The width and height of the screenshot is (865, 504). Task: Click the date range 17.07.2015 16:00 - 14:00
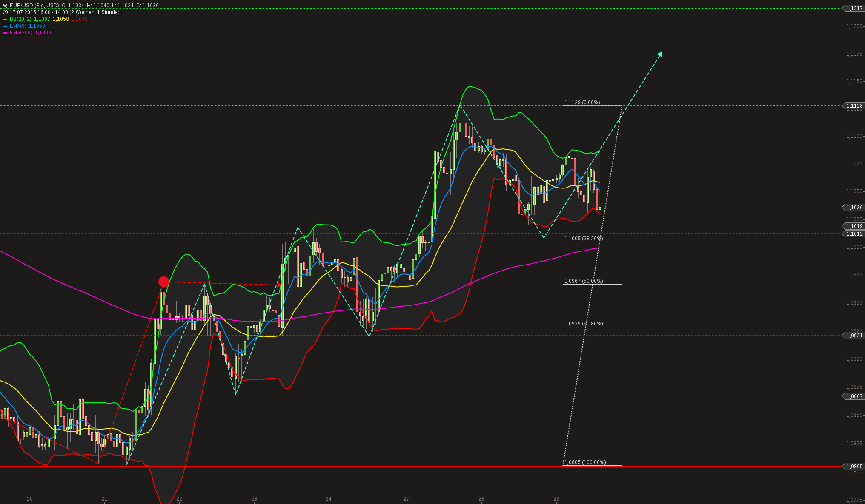coord(39,12)
